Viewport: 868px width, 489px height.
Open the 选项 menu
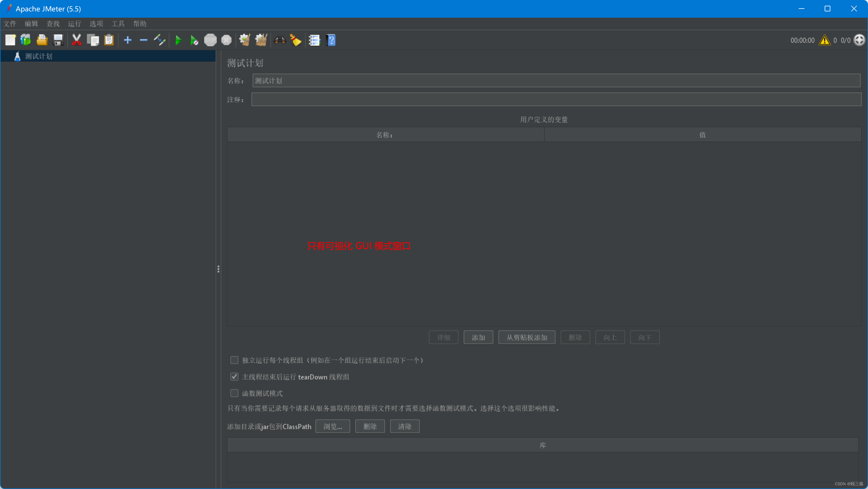coord(96,24)
